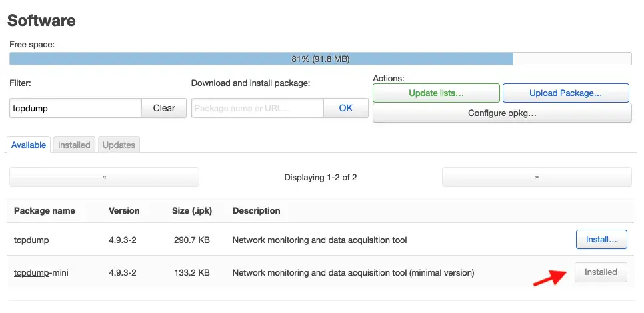Switch to the Updates tab
Screen dimensions: 644x313
[x=119, y=145]
